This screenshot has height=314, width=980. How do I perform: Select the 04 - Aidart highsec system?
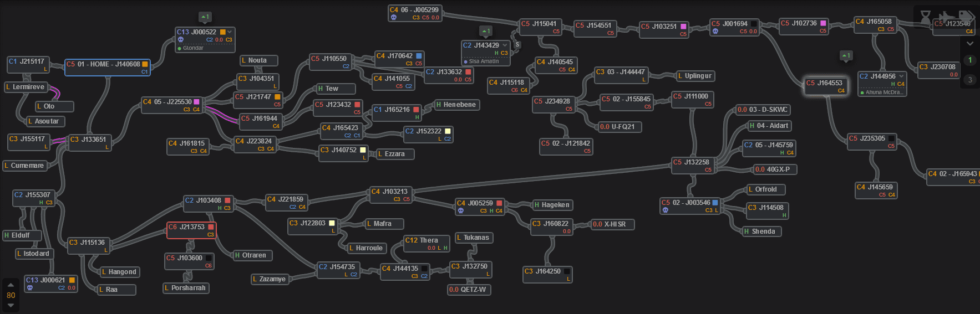(769, 126)
